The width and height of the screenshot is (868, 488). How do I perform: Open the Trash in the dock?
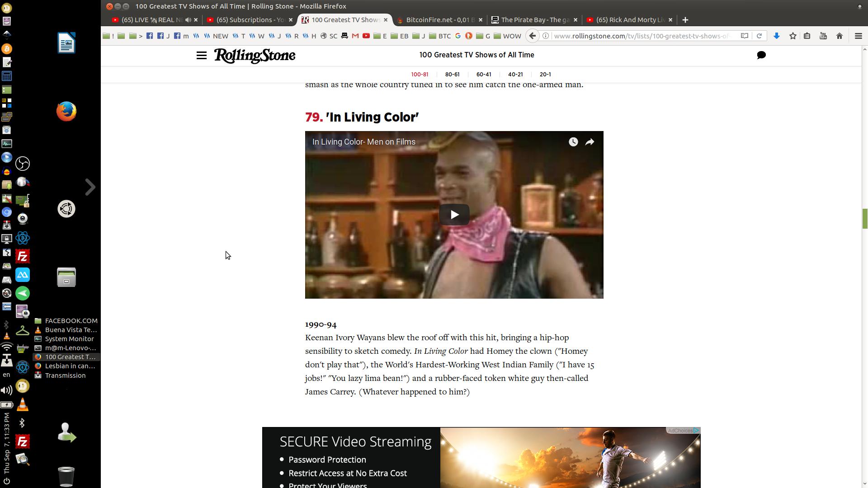tap(66, 477)
